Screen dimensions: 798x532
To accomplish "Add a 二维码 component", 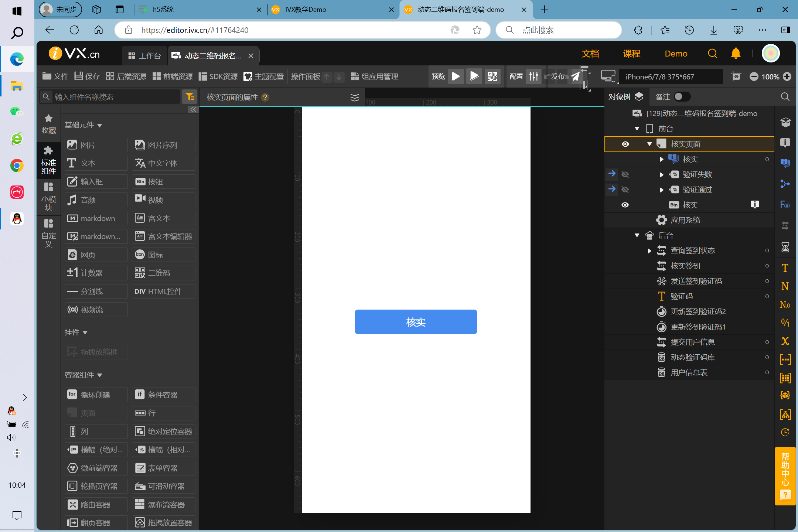I will tap(163, 273).
